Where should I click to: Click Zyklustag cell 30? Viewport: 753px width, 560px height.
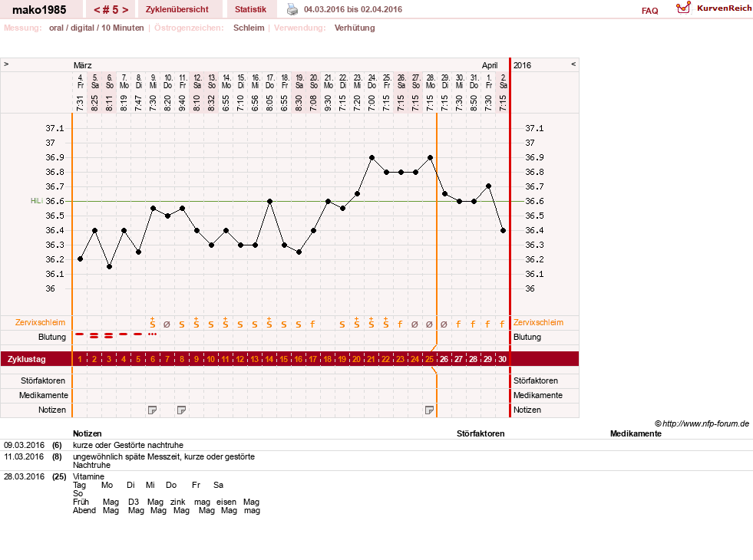click(502, 359)
